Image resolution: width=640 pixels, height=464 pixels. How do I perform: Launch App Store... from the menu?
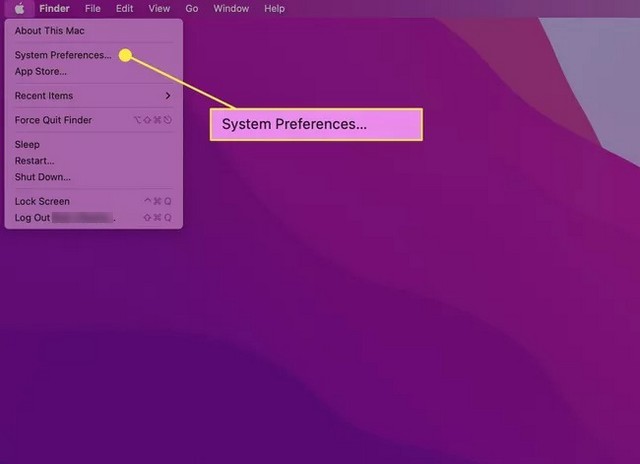41,71
